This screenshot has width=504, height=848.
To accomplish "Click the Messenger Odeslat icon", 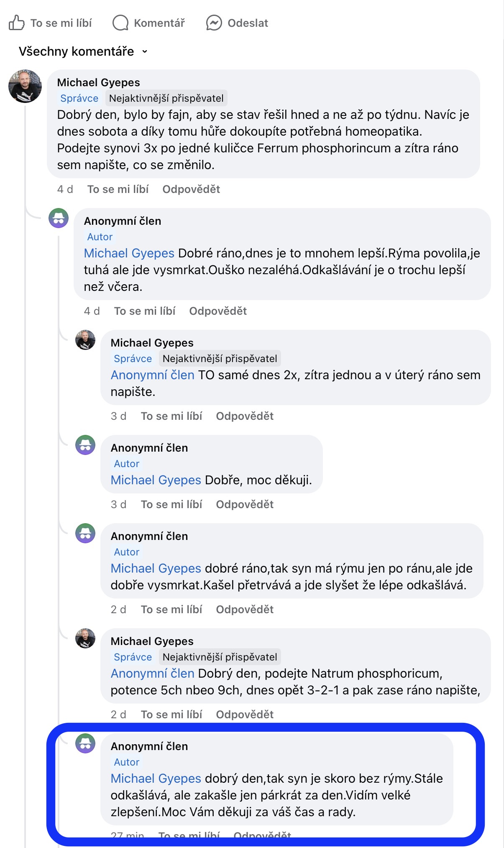I will click(x=214, y=23).
